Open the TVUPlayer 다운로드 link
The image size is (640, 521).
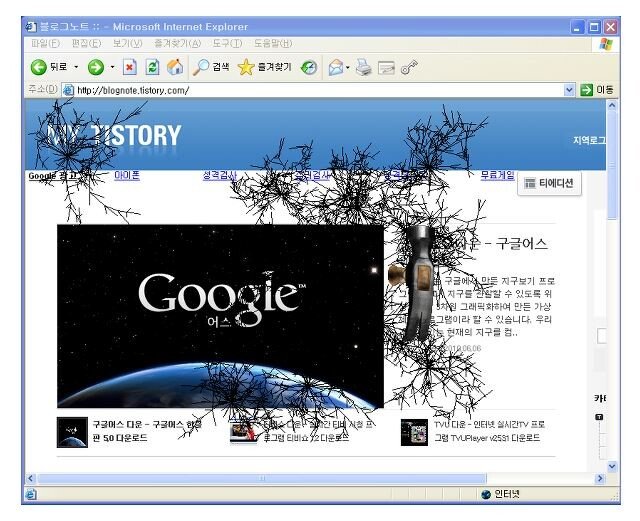pyautogui.click(x=489, y=431)
